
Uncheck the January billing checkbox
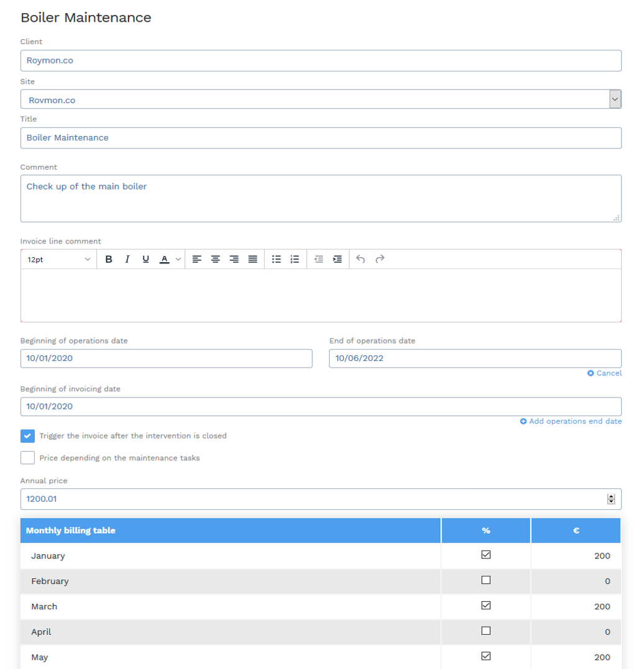(486, 555)
